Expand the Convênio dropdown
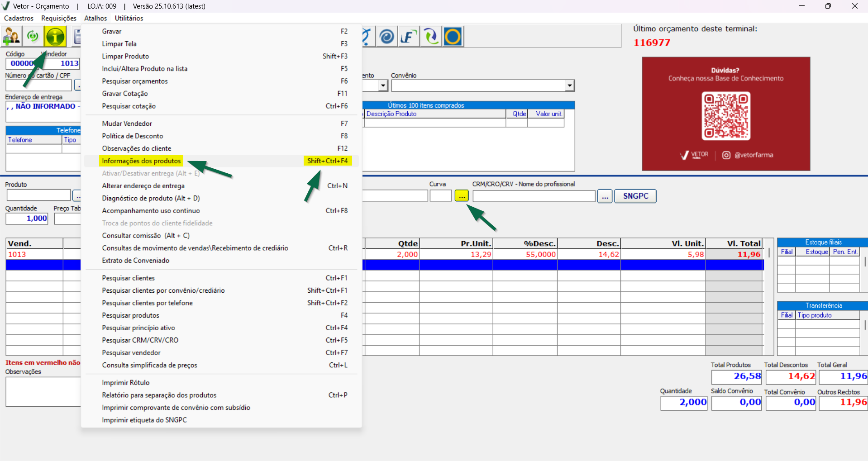 [x=569, y=86]
